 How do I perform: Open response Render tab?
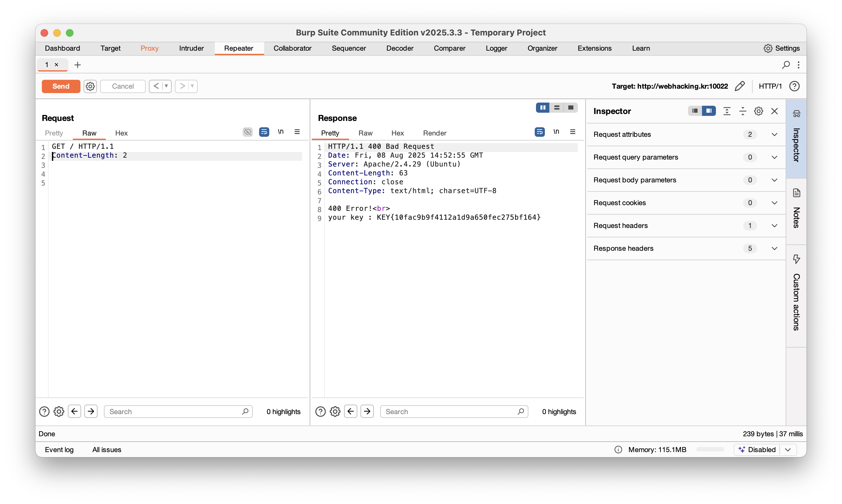[x=434, y=133]
